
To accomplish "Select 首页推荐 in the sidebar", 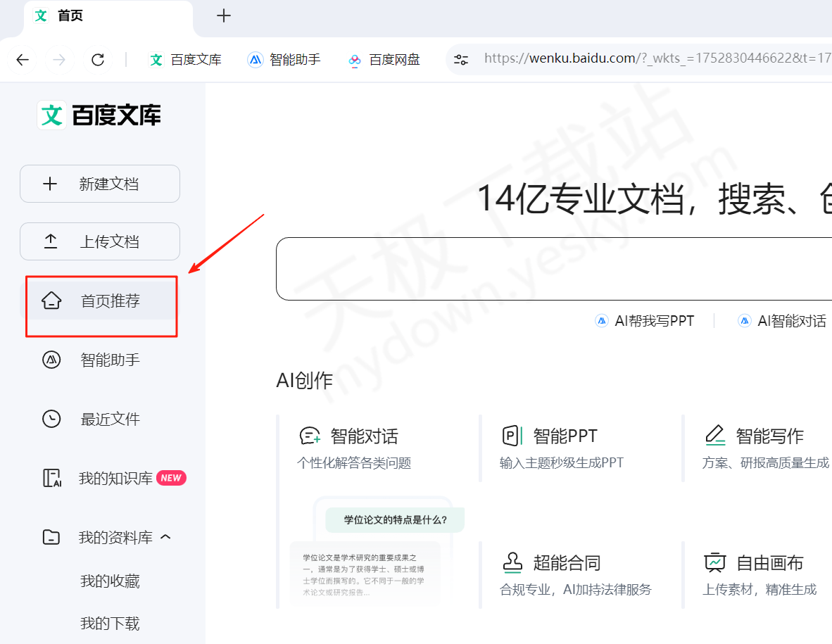I will pos(100,301).
